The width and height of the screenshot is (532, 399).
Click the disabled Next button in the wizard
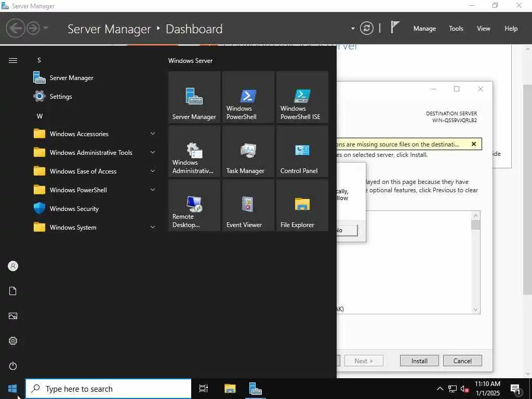click(364, 361)
